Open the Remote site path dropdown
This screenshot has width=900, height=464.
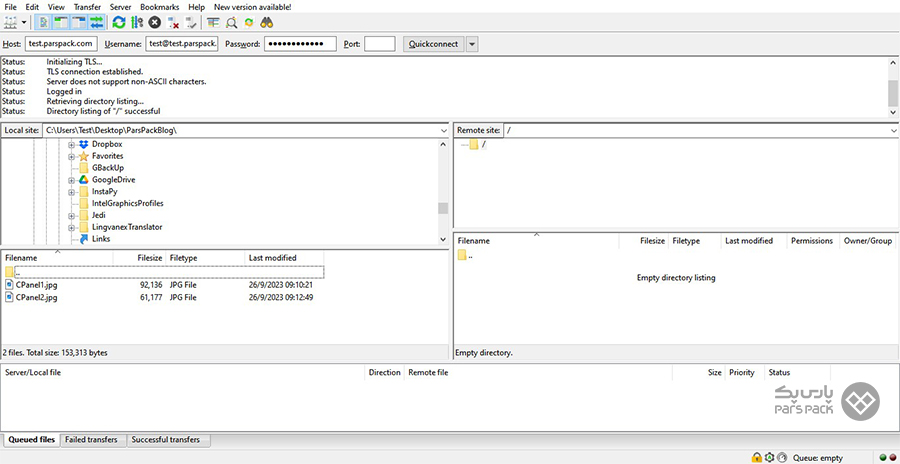click(894, 130)
